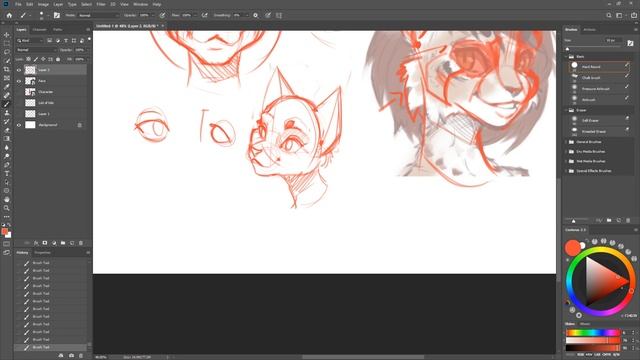Select the Eraser tool
Image resolution: width=640 pixels, height=360 pixels.
(x=7, y=130)
